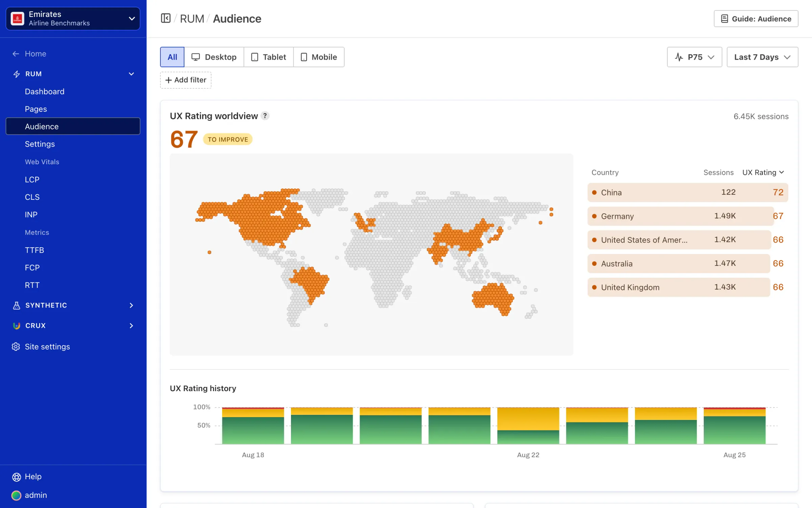Open the FCP metric page
Screen dimensions: 812x508
[x=32, y=268]
